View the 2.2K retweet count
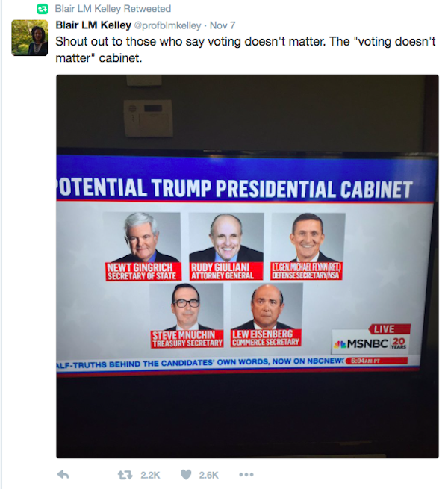The height and width of the screenshot is (489, 448). tap(150, 475)
